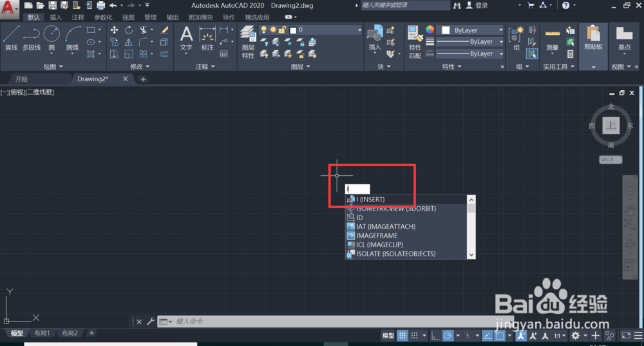Select the Circle (圆) tool
The width and height of the screenshot is (644, 346).
[x=52, y=38]
